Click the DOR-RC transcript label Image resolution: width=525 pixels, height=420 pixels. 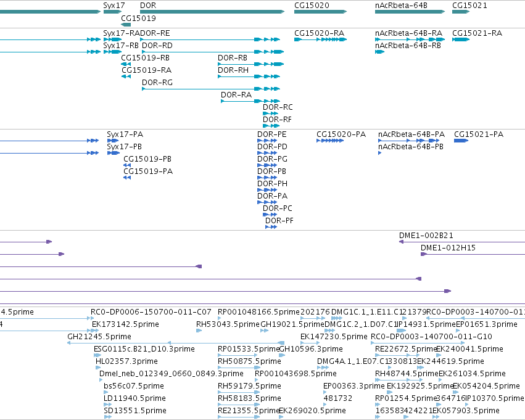click(x=278, y=107)
